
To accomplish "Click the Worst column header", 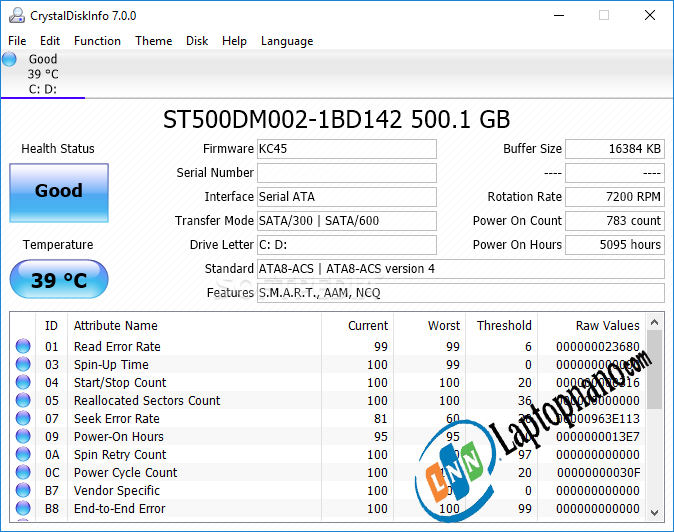I will 430,326.
